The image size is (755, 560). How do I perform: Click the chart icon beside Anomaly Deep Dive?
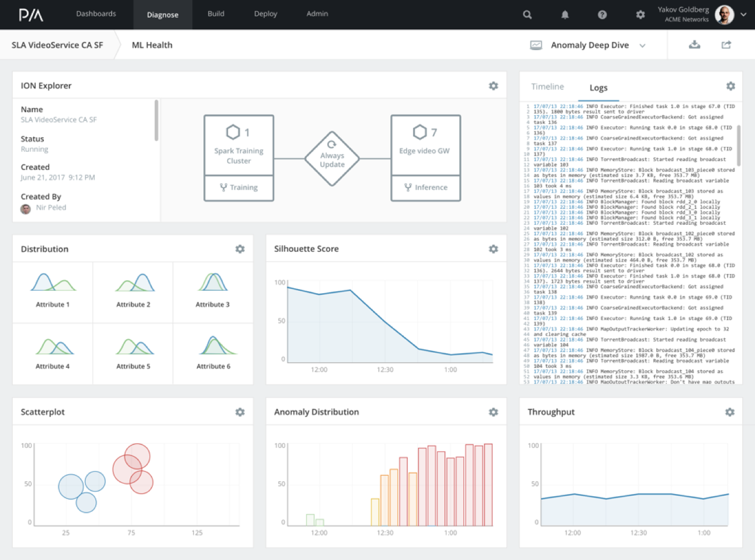click(x=536, y=45)
